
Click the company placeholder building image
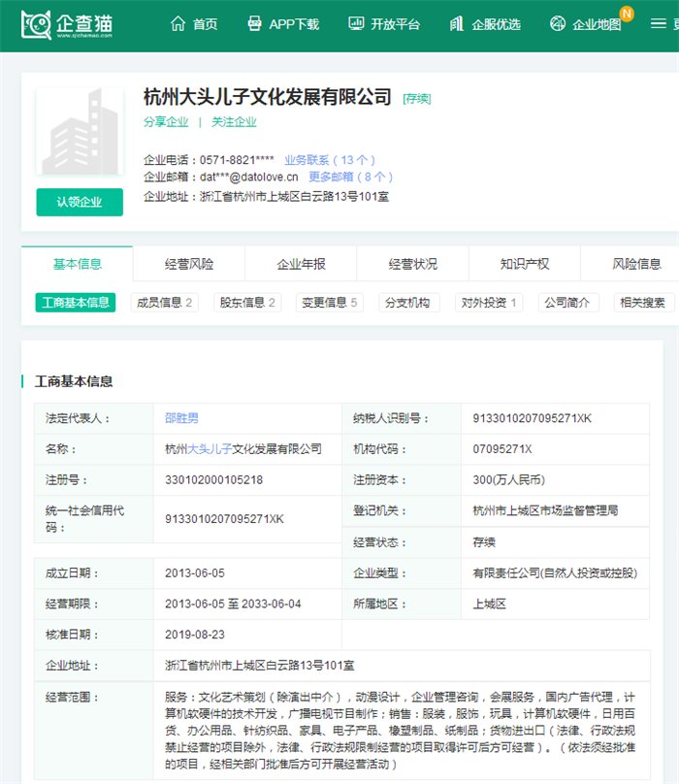[80, 134]
